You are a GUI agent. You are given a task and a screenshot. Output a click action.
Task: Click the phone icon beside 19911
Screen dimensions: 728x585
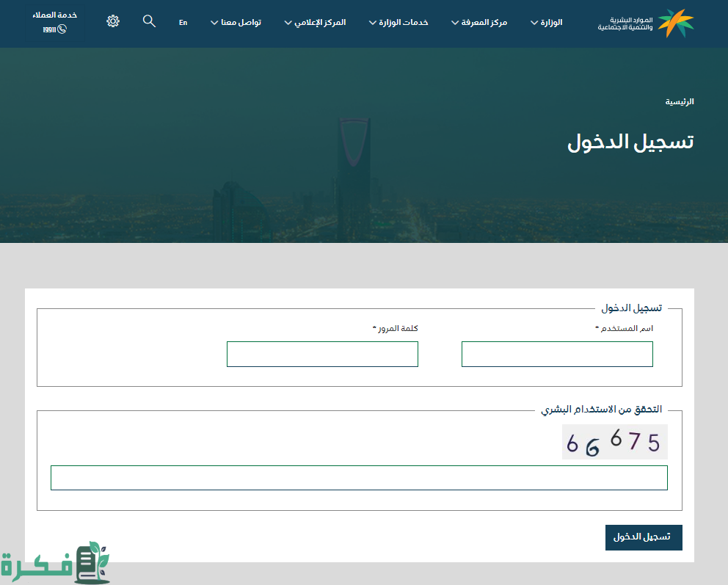pyautogui.click(x=62, y=29)
